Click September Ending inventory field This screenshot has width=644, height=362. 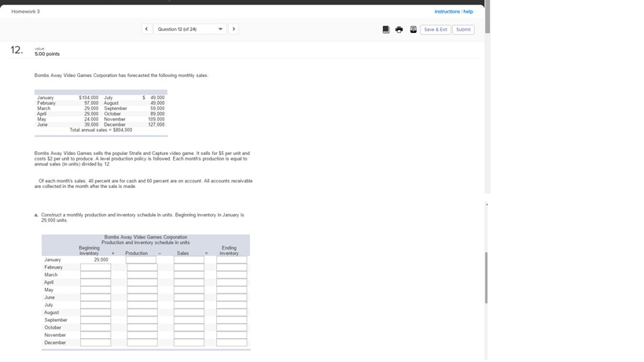coord(232,320)
